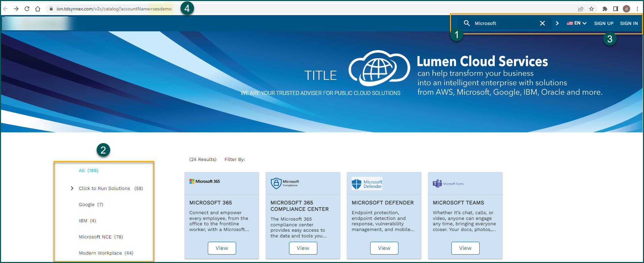Image resolution: width=644 pixels, height=263 pixels.
Task: View Microsoft 365 Compliance Center product
Action: 303,248
